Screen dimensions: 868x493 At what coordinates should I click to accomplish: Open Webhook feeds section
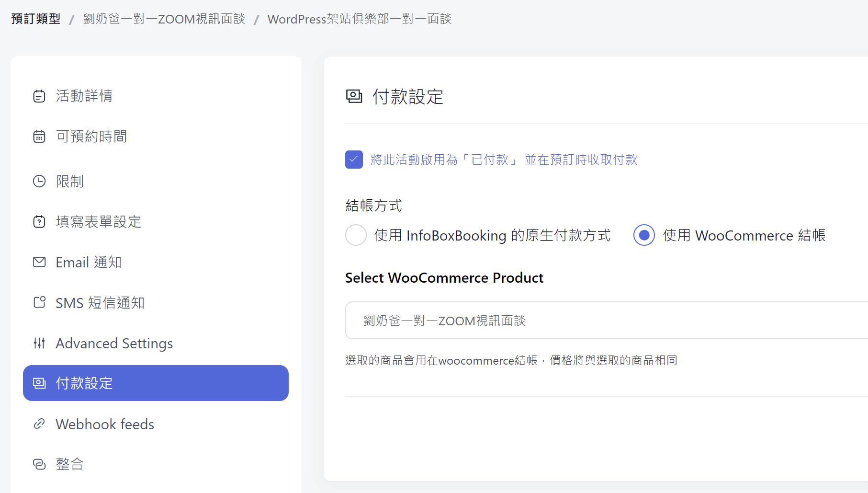coord(156,424)
